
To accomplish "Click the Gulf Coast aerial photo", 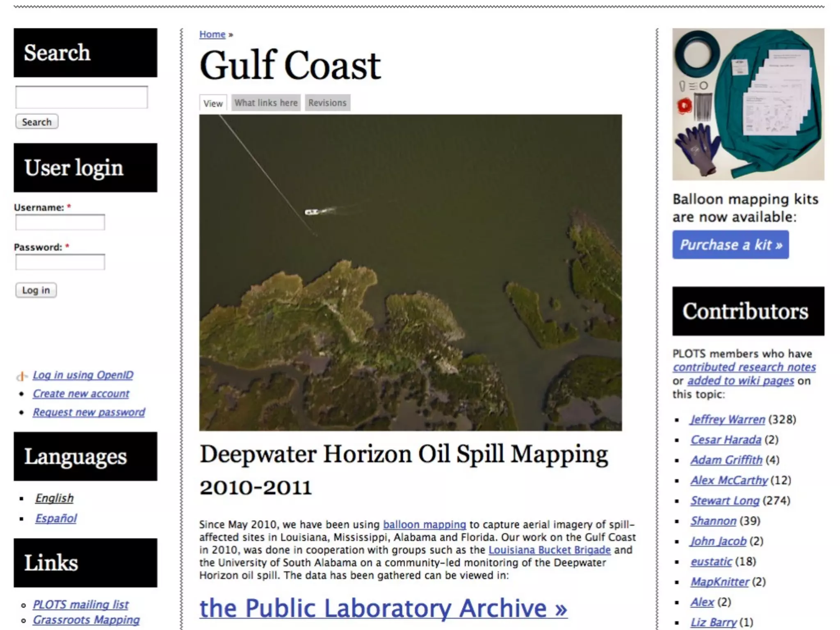I will [410, 272].
